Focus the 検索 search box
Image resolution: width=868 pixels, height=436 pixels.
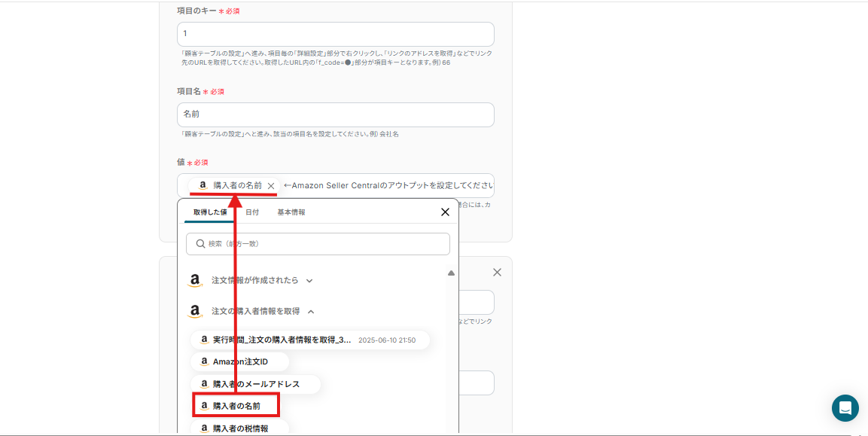point(318,244)
